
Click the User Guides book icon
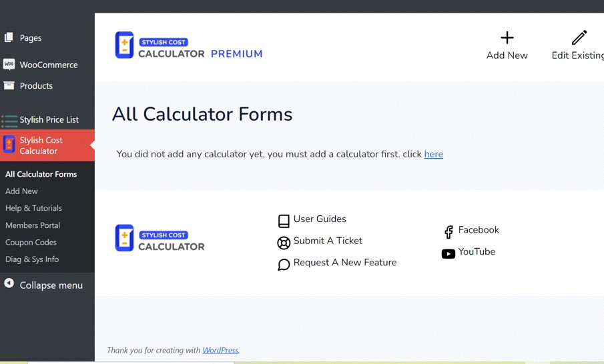coord(284,221)
